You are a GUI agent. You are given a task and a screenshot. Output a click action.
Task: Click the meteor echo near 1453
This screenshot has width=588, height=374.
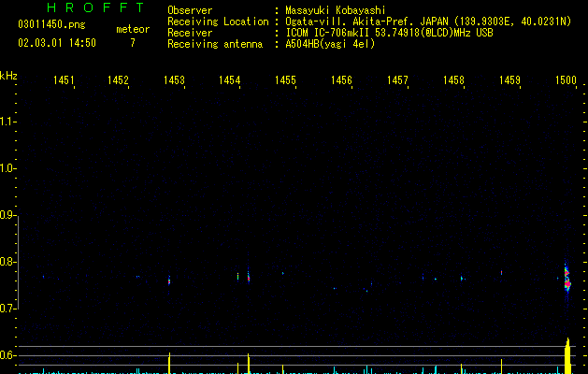(169, 280)
